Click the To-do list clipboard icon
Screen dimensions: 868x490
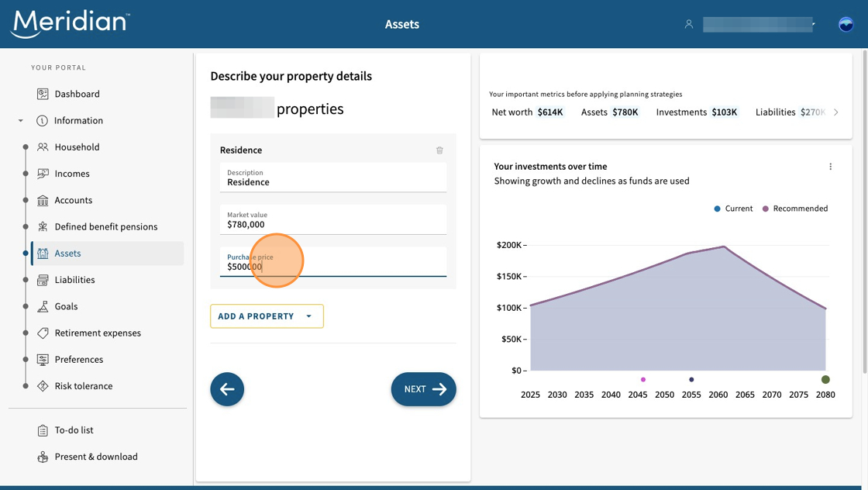tap(43, 431)
